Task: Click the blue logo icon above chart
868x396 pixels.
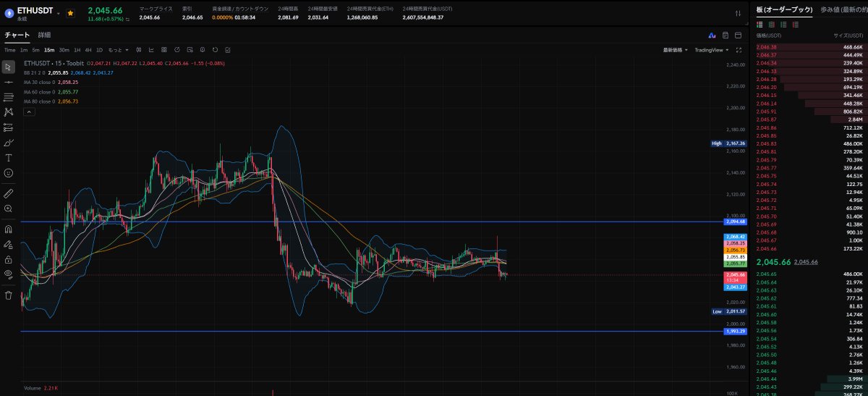Action: pyautogui.click(x=712, y=35)
